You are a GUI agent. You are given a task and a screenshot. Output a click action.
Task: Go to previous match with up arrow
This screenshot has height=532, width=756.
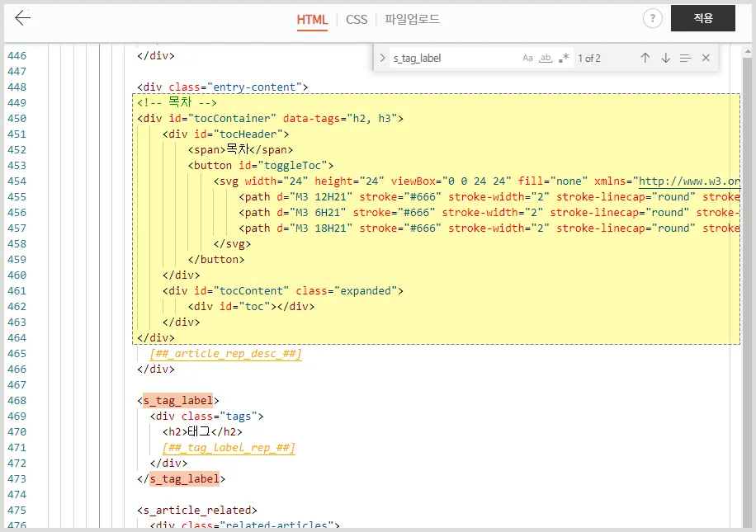click(645, 59)
